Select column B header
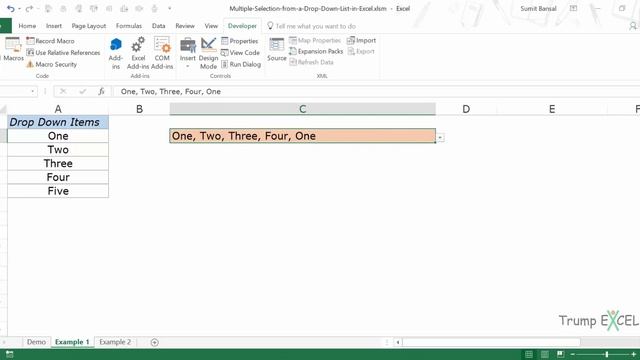This screenshot has width=640, height=360. 139,109
